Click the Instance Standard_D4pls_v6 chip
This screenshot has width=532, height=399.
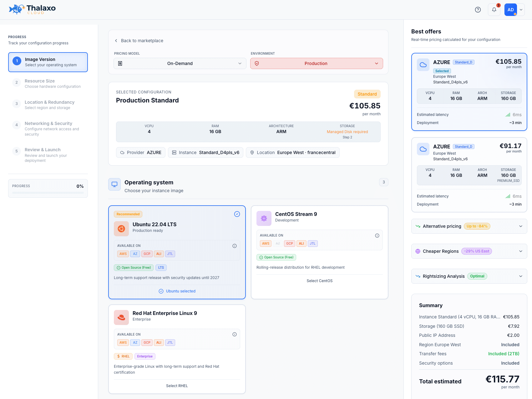205,152
